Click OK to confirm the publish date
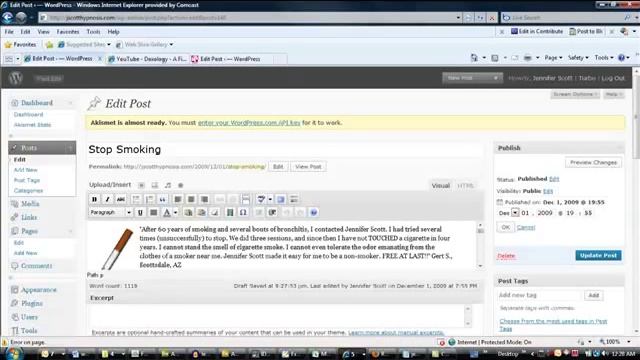This screenshot has width=640, height=360. pyautogui.click(x=505, y=227)
